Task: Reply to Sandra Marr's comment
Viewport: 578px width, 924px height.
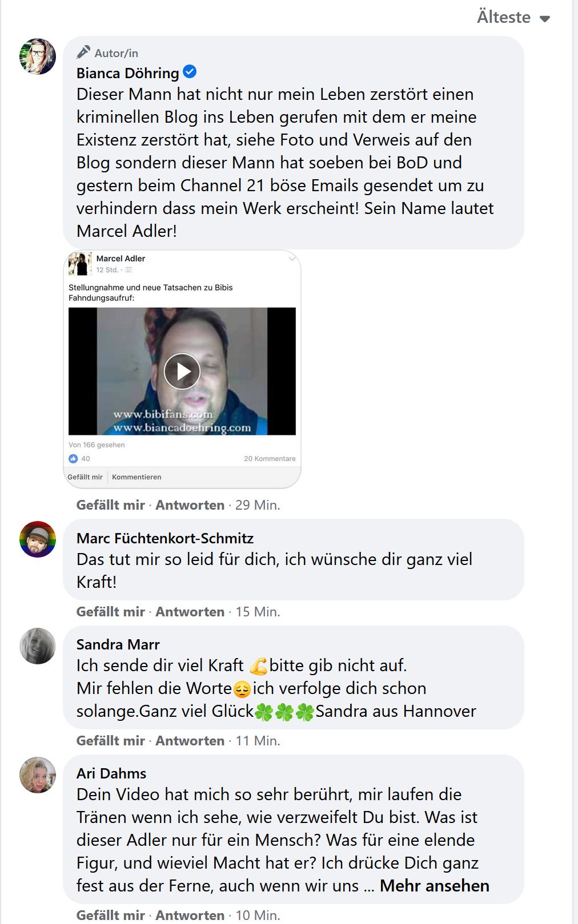Action: pos(190,741)
